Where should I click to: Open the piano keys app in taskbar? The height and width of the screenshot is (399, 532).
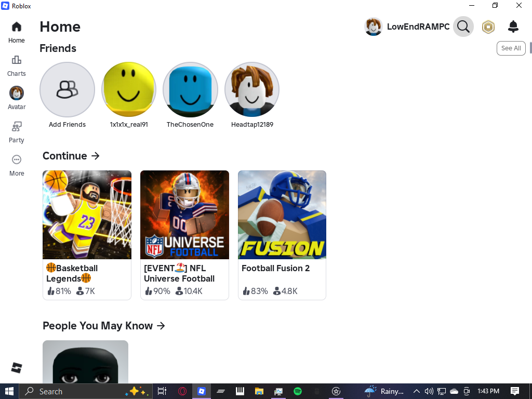[240, 391]
